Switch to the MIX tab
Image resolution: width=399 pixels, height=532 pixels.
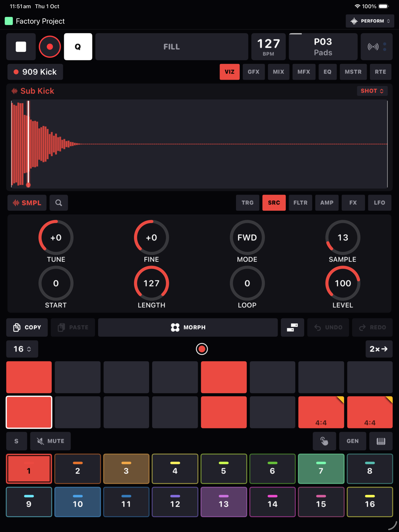tap(278, 72)
